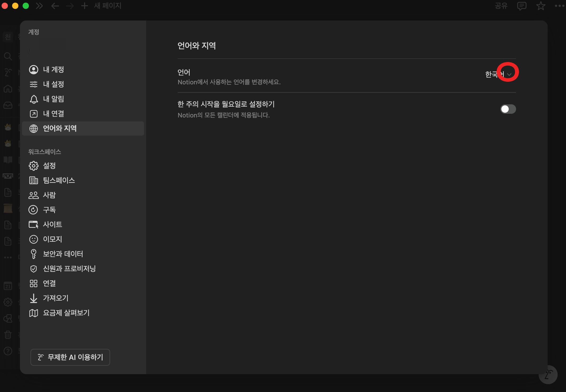
Task: Open the comments icon in top bar
Action: 522,6
